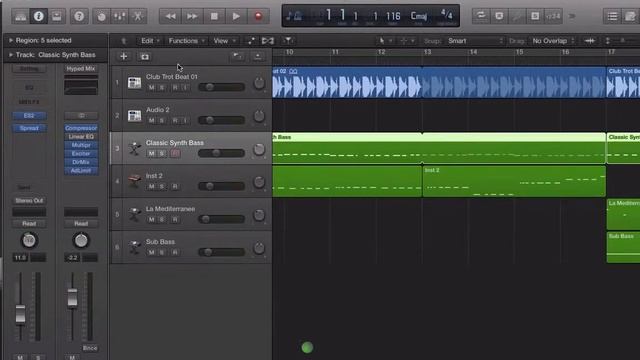
Task: Mute the Inst 2 track
Action: pyautogui.click(x=151, y=187)
